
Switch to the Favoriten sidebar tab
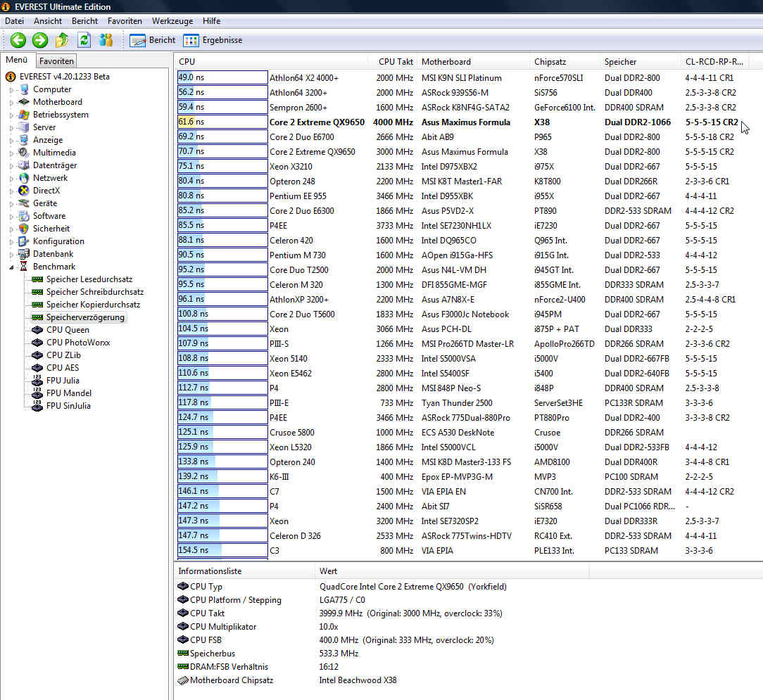coord(56,61)
